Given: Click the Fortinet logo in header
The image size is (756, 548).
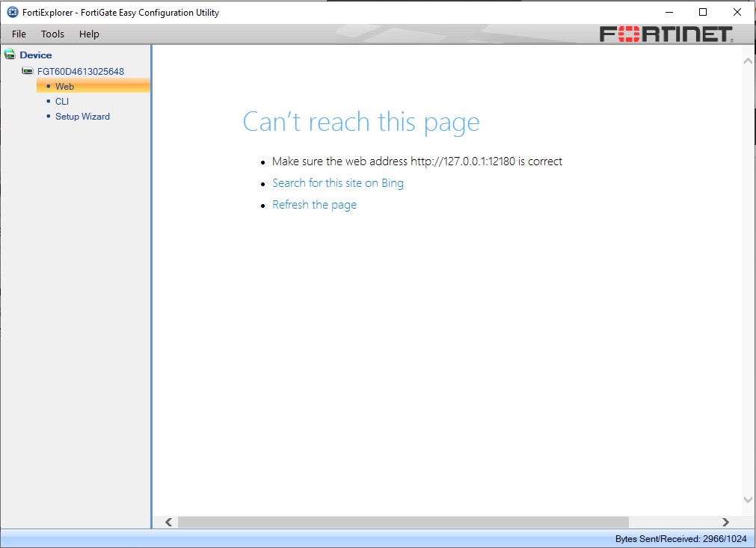Looking at the screenshot, I should coord(666,34).
